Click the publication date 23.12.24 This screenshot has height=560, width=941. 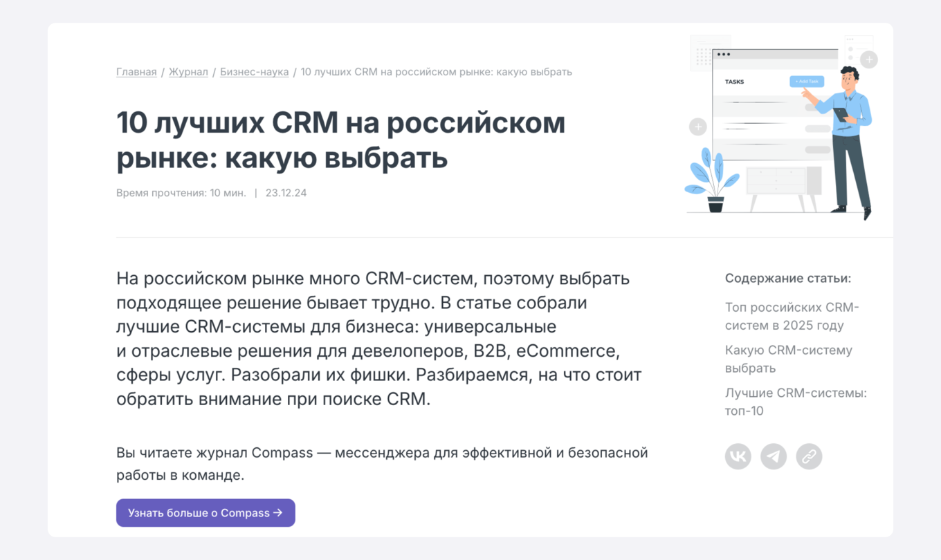(x=286, y=193)
